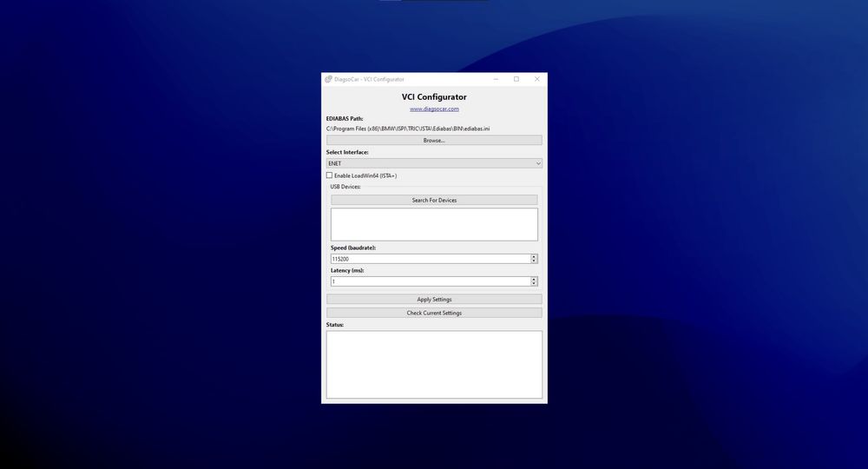Click the DiagsoCar app icon in title bar
This screenshot has height=469, width=868.
(x=328, y=79)
